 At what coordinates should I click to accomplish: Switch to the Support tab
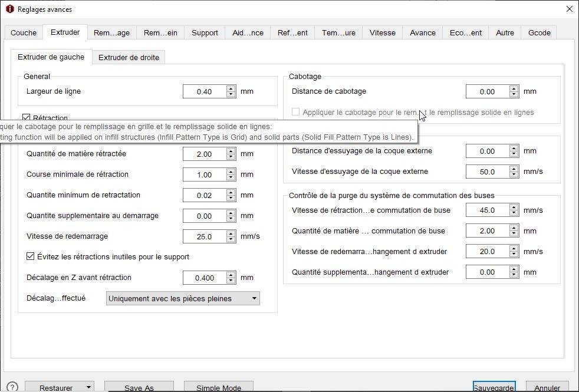coord(205,32)
